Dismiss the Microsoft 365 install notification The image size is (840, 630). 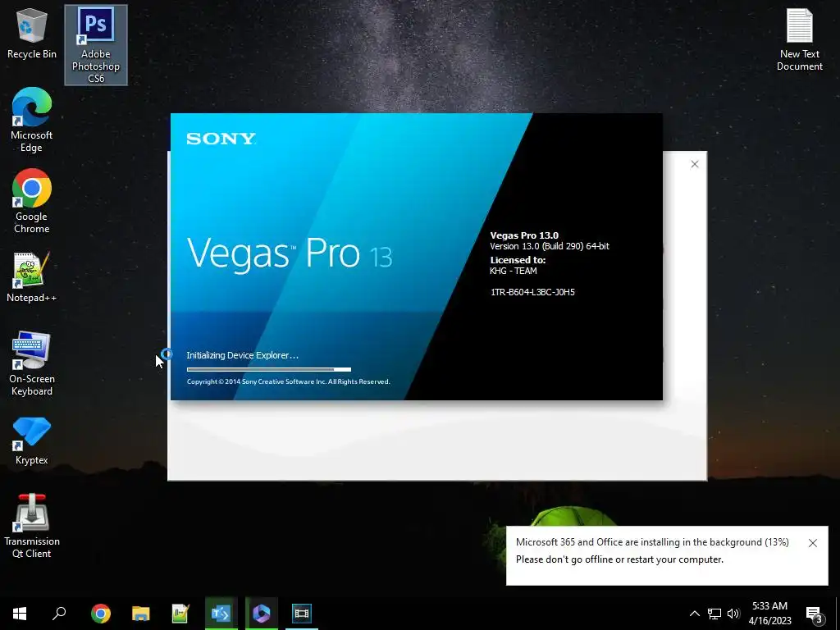tap(813, 543)
